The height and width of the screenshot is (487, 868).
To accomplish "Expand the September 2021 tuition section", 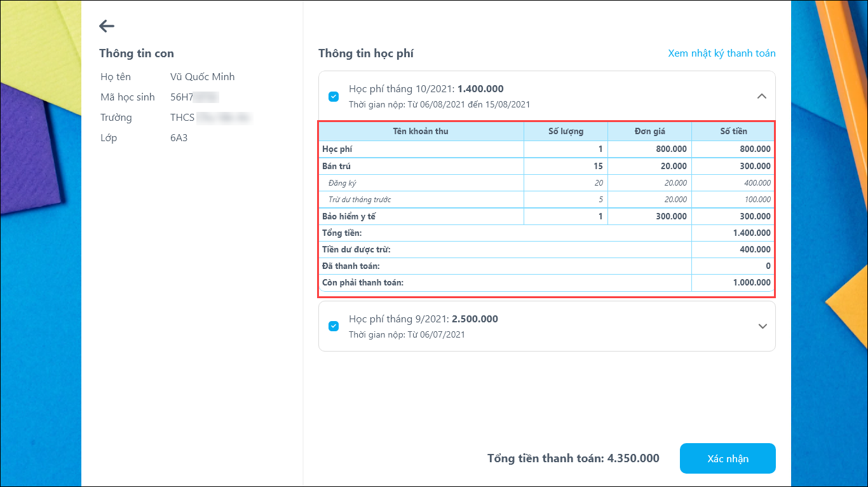I will [x=763, y=326].
